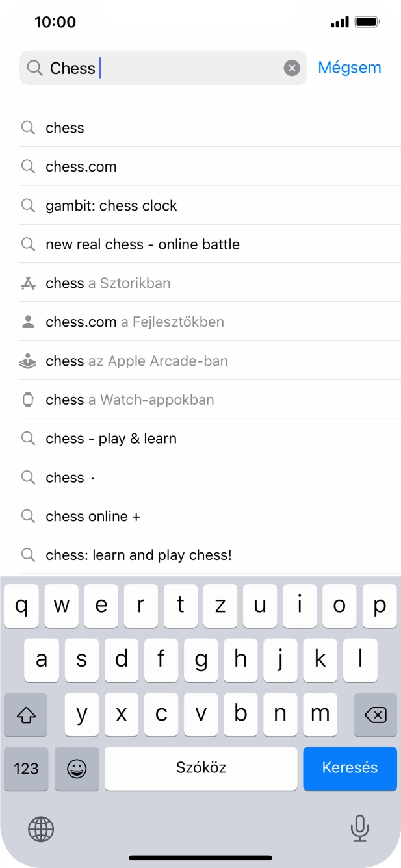Clear the search field text

tap(292, 68)
